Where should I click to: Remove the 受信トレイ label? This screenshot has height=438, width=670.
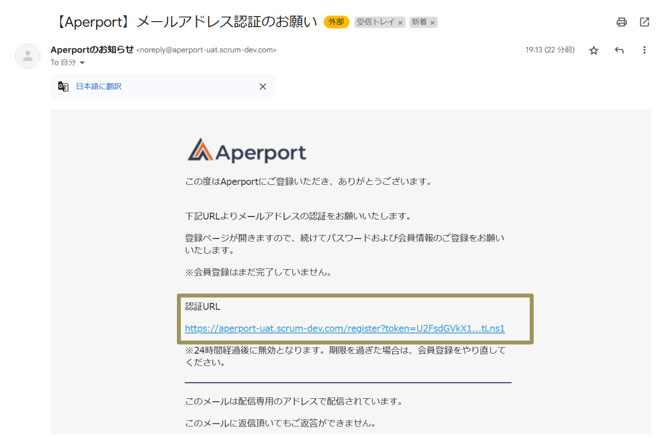[x=400, y=23]
